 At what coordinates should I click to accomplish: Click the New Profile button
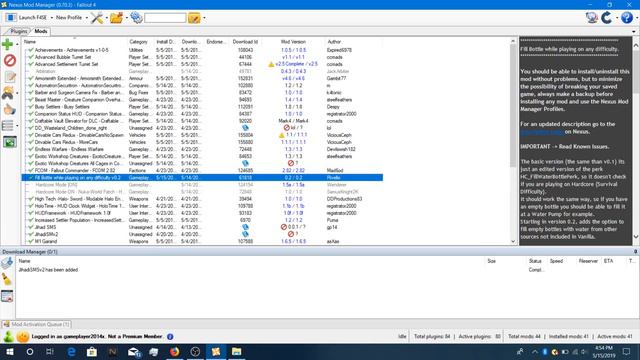(69, 18)
